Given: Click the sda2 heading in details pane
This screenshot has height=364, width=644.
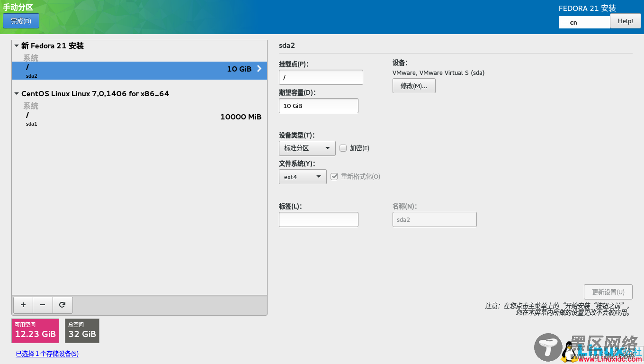Looking at the screenshot, I should pyautogui.click(x=287, y=45).
